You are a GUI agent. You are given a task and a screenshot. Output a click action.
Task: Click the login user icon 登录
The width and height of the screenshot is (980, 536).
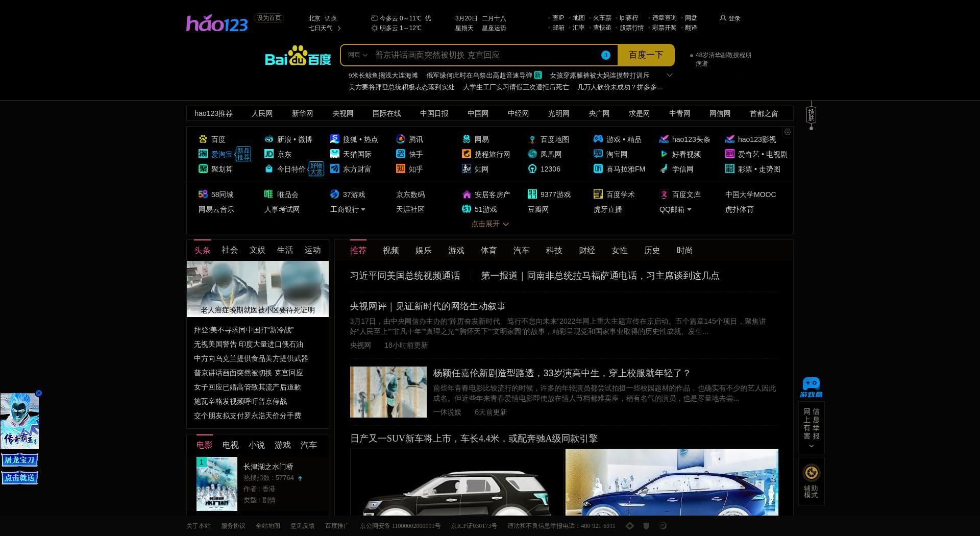coord(730,18)
